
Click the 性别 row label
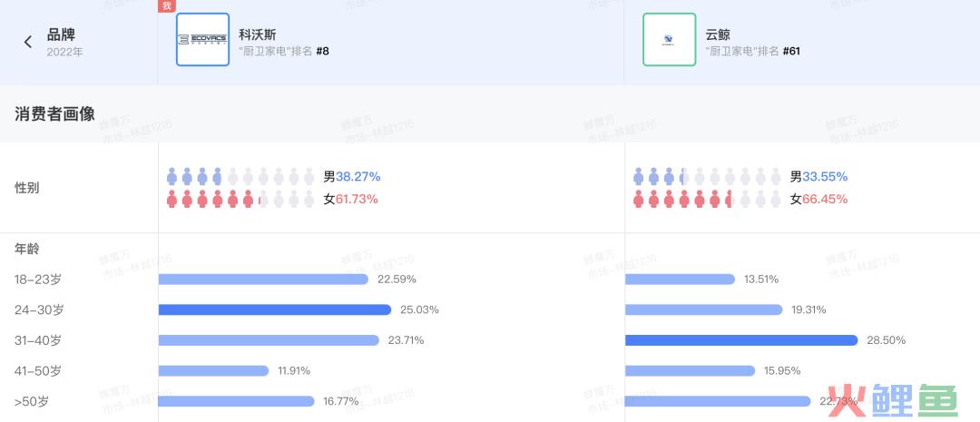pyautogui.click(x=27, y=188)
